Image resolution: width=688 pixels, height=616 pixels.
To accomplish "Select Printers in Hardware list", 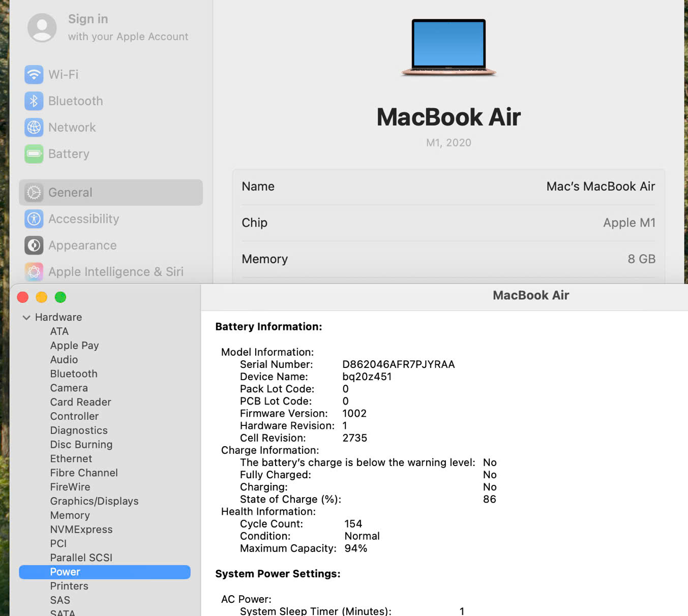I will pyautogui.click(x=69, y=586).
